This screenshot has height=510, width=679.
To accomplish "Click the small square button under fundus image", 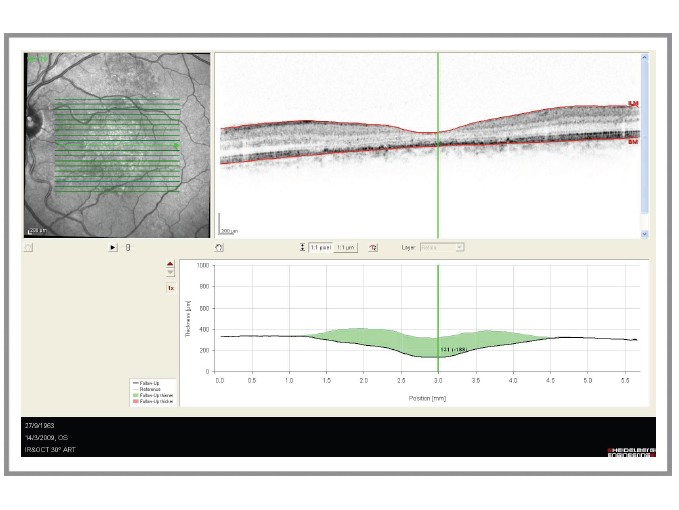I will [x=29, y=247].
